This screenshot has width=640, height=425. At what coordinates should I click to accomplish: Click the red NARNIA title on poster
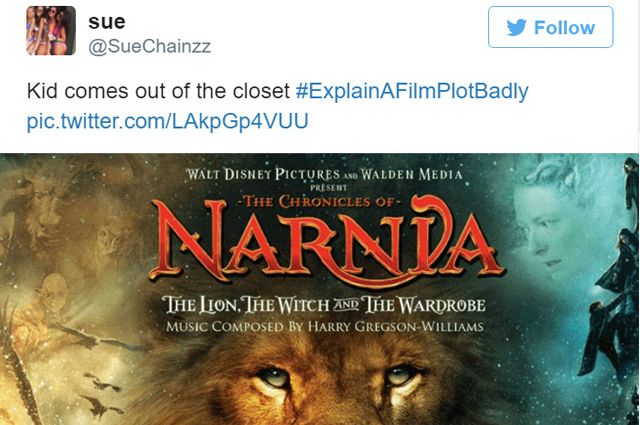pyautogui.click(x=327, y=243)
